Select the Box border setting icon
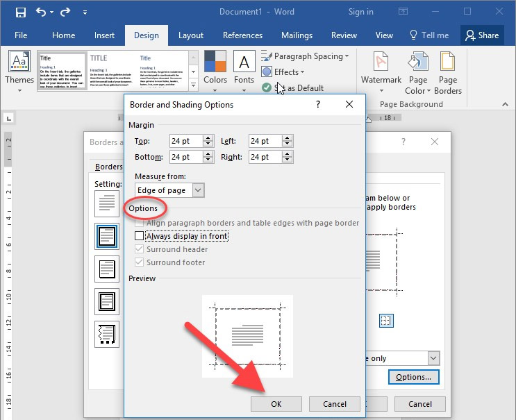Screen dimensions: 516x420 107,236
